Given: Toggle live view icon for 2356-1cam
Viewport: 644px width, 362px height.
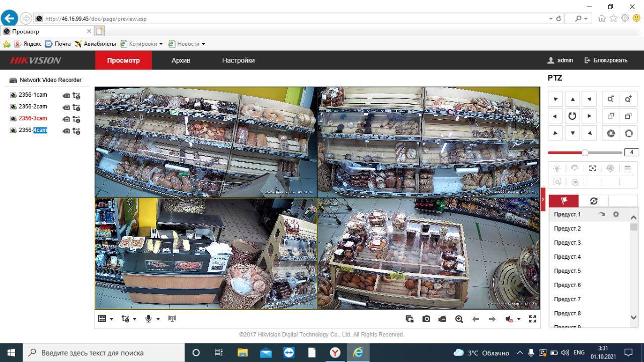Looking at the screenshot, I should pyautogui.click(x=13, y=95).
